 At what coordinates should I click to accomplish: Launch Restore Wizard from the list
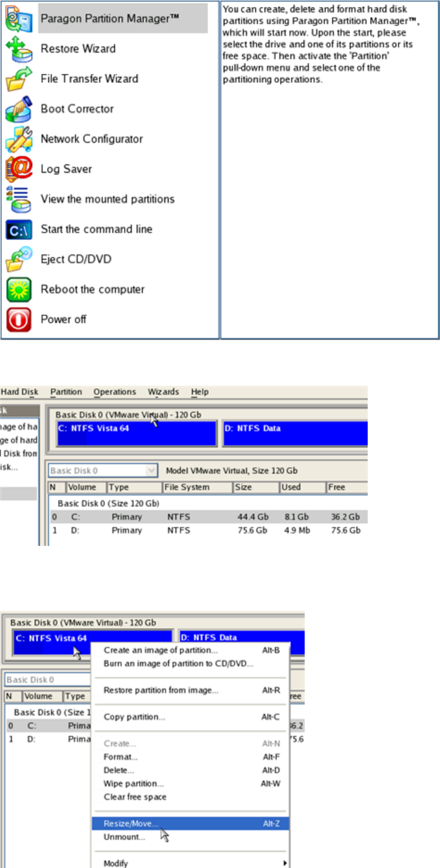click(78, 48)
